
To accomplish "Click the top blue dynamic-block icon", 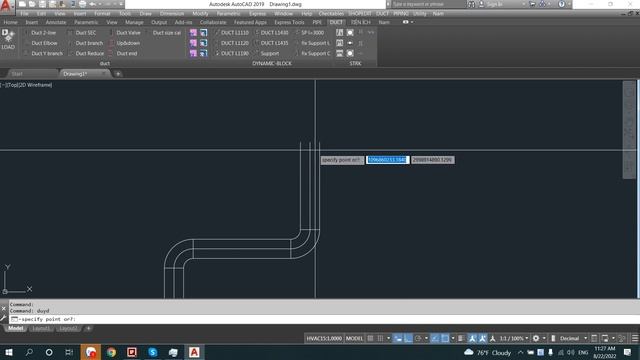I will pos(203,33).
